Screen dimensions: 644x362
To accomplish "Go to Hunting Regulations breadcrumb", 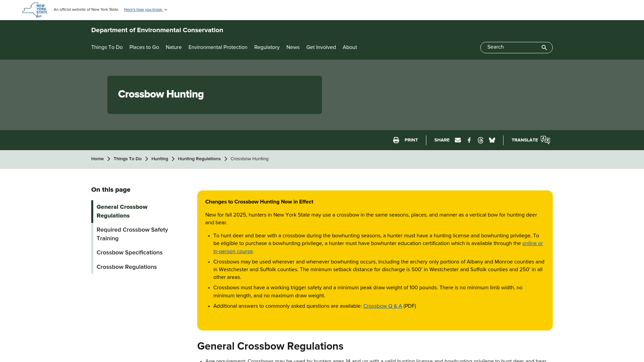I will coord(199,159).
